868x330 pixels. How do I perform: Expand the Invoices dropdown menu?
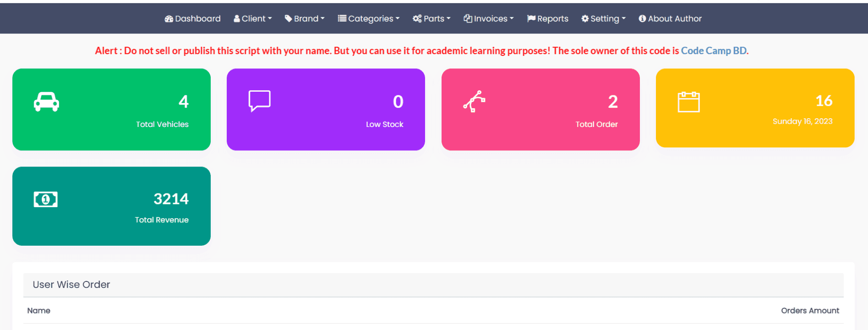tap(489, 19)
